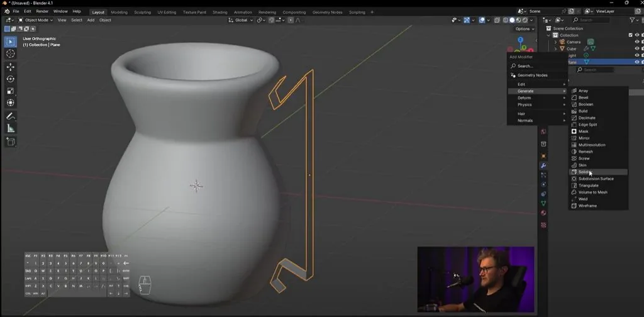The image size is (644, 317).
Task: Activate the Move tool
Action: coord(11,67)
